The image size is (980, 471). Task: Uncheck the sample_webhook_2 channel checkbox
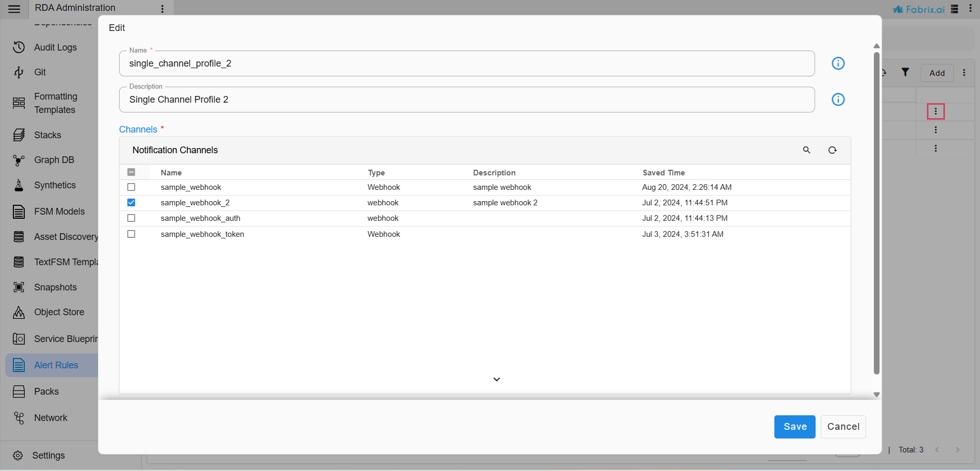pos(131,203)
